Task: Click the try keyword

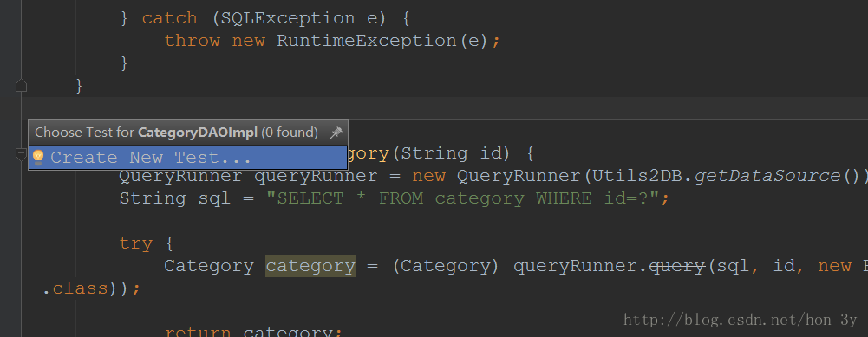Action: [x=135, y=244]
